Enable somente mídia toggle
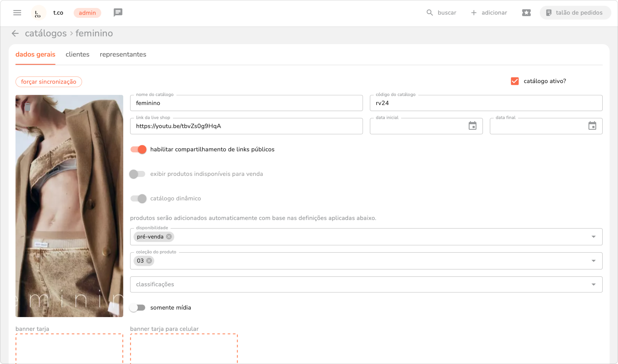The image size is (618, 364). [137, 308]
